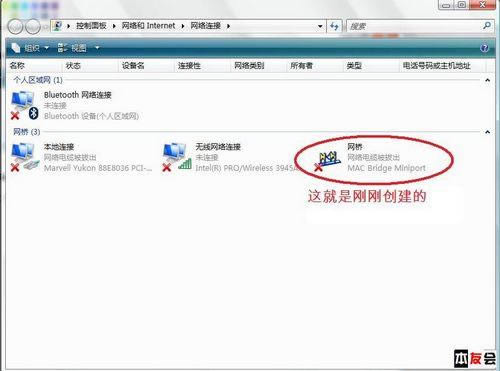The width and height of the screenshot is (500, 371).
Task: Select the Bluetooth 网络连接 icon
Action: pyautogui.click(x=24, y=105)
